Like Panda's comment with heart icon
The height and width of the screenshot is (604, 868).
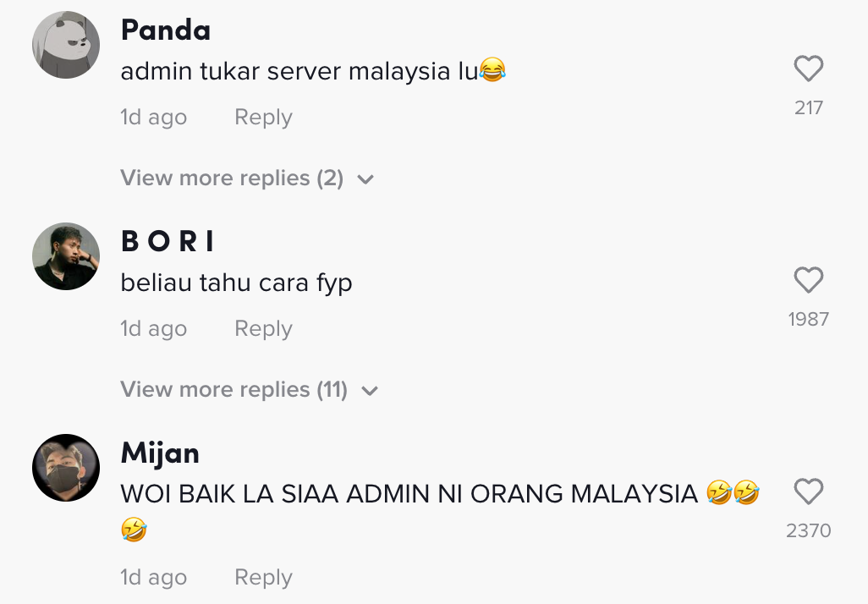coord(808,69)
